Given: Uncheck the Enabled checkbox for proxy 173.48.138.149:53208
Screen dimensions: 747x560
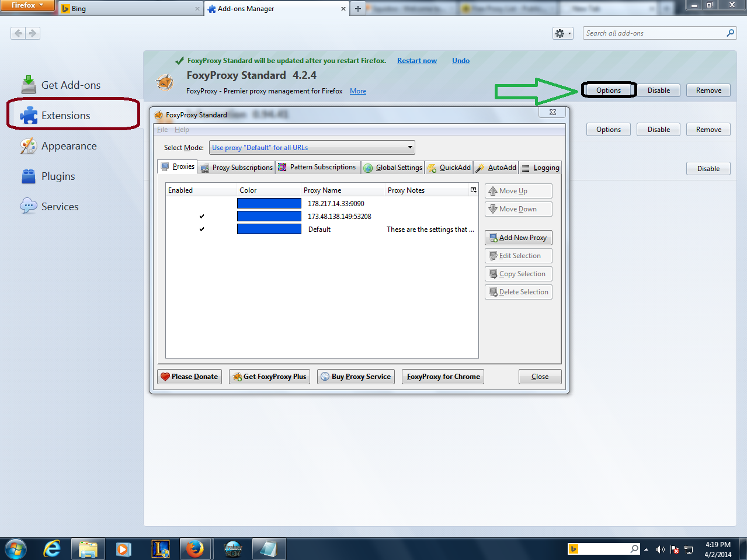Looking at the screenshot, I should pos(201,216).
